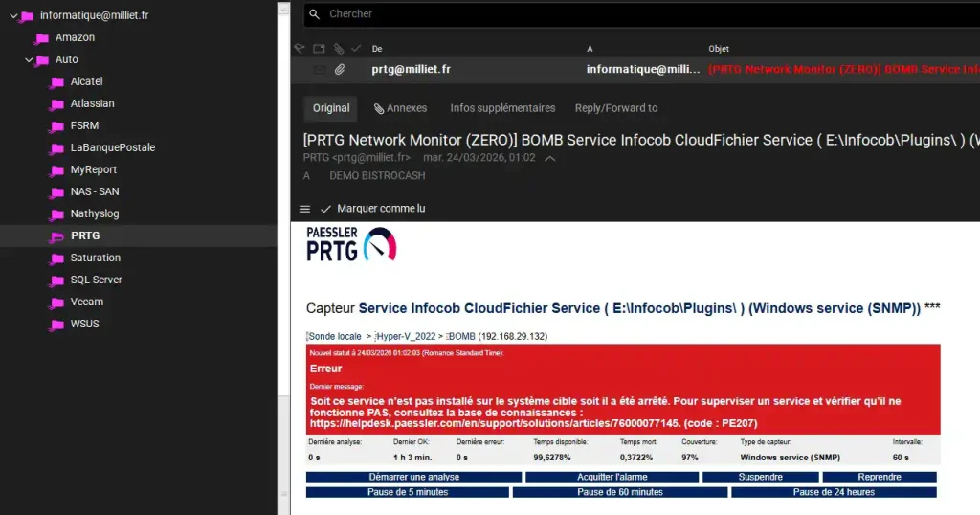Click the Saturation folder icon

pyautogui.click(x=56, y=258)
